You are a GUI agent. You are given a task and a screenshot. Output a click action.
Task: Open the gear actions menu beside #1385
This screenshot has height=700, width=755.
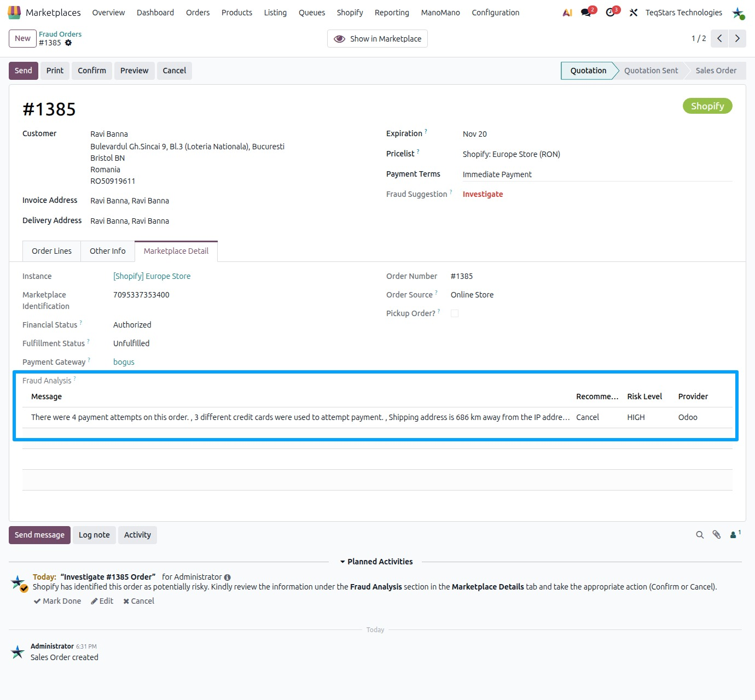click(x=68, y=43)
